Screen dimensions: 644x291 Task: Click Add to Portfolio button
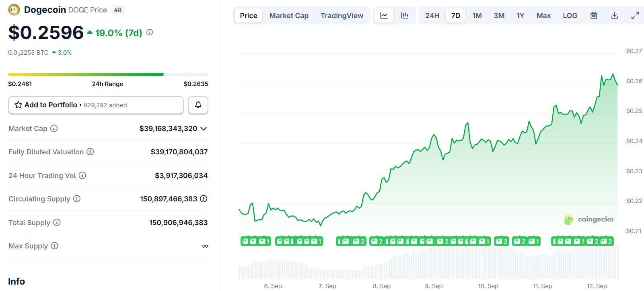96,105
